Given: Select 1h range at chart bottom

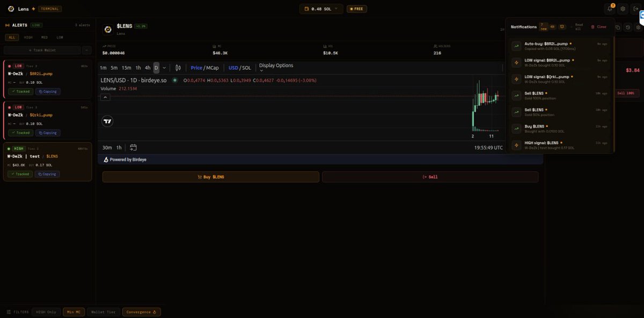Looking at the screenshot, I should tap(119, 147).
